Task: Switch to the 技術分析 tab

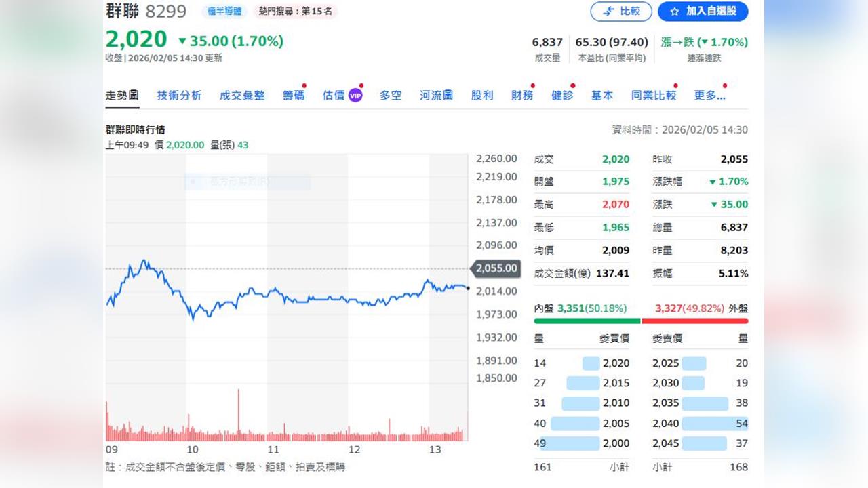Action: tap(179, 96)
